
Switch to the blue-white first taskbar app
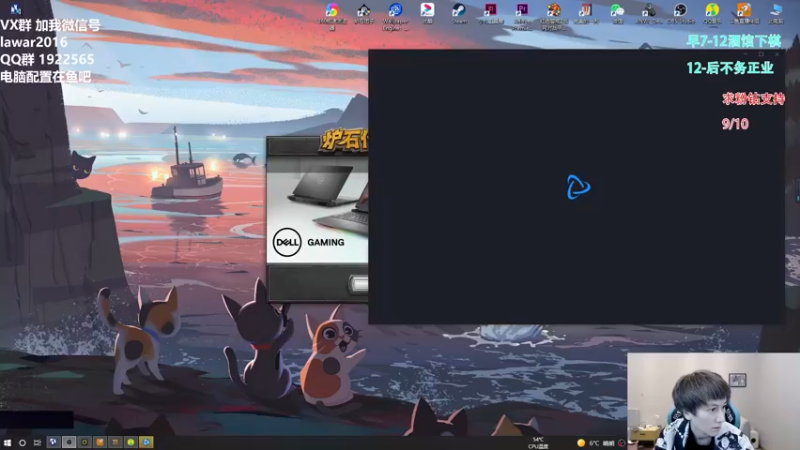(53, 442)
